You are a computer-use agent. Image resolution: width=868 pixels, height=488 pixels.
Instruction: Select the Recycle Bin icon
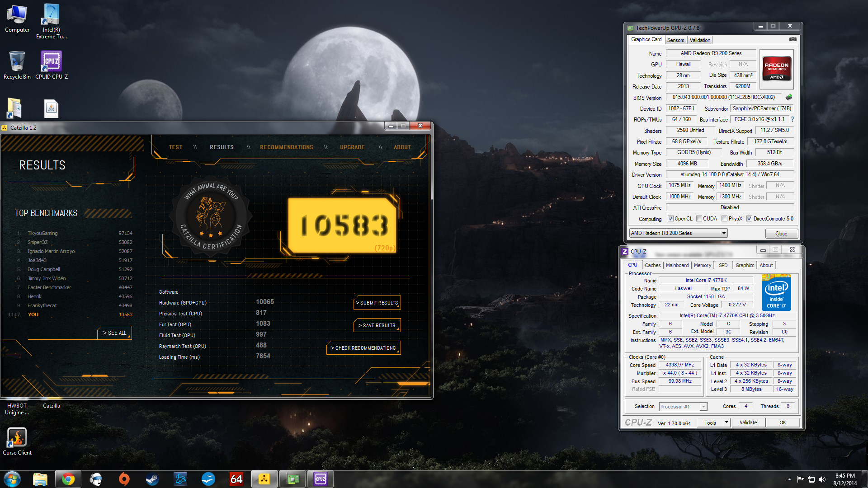[x=17, y=65]
